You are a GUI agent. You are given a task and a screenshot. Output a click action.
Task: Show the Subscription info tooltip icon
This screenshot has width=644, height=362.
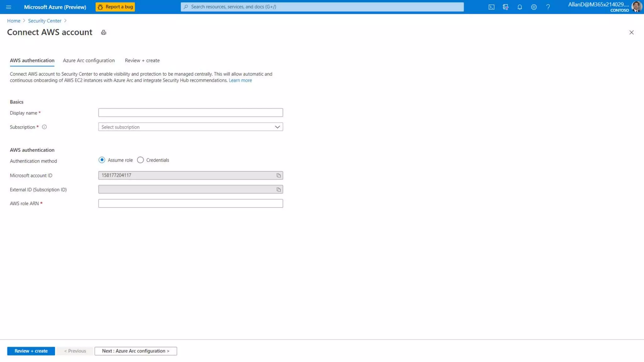pos(44,127)
